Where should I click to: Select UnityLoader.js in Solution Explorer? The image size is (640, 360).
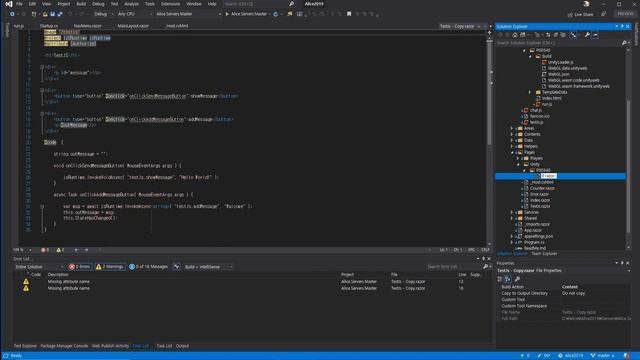560,62
